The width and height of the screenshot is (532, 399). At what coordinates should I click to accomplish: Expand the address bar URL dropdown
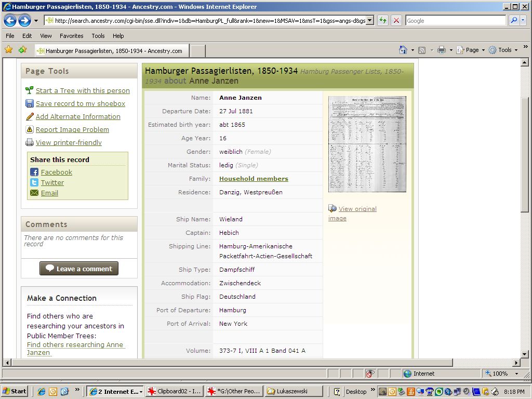point(370,21)
